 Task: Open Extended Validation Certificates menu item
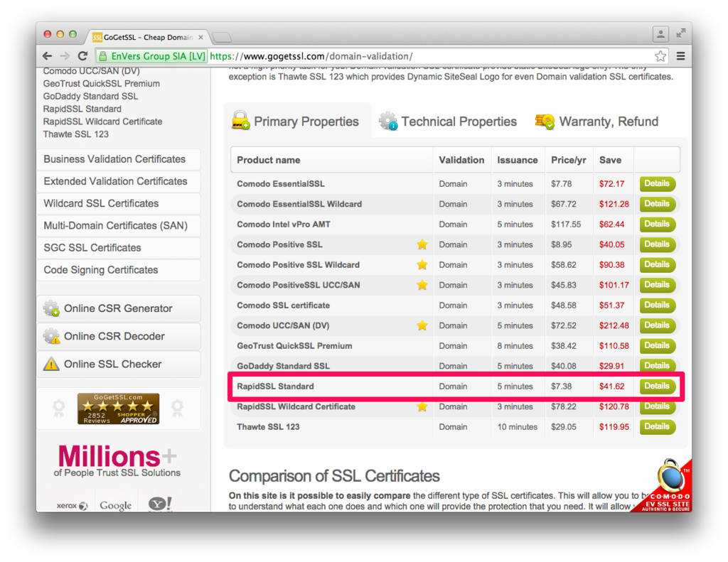click(119, 181)
